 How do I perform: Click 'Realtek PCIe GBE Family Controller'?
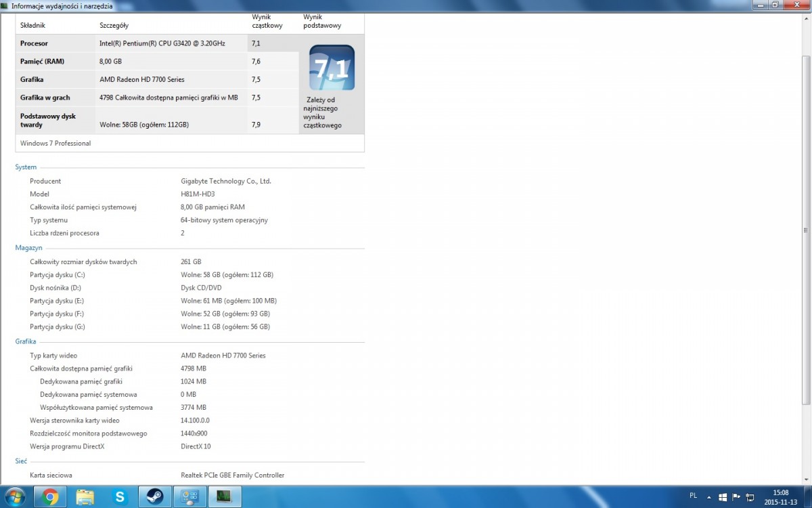tap(233, 475)
